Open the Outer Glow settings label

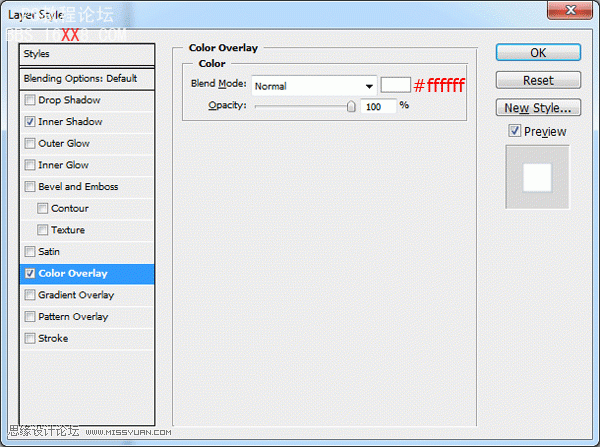tap(64, 143)
